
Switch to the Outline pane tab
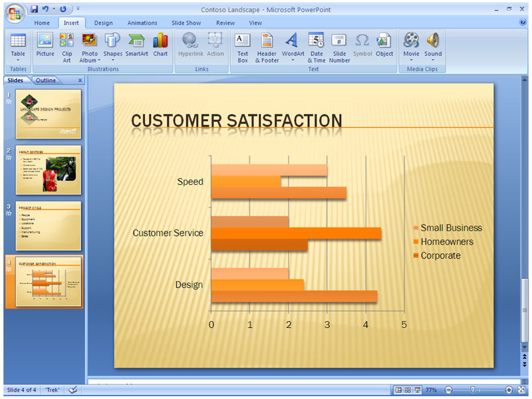click(x=46, y=80)
